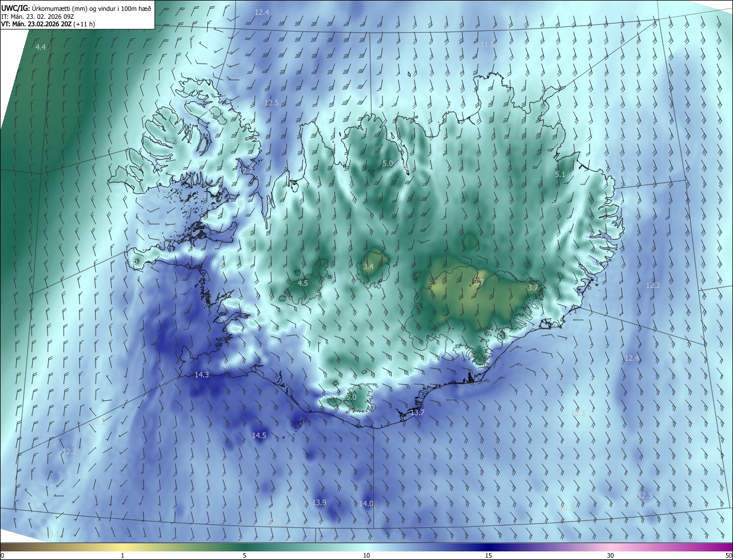The width and height of the screenshot is (733, 560).
Task: Click the 'UWC/IG:' label in the header
Action: (x=15, y=9)
